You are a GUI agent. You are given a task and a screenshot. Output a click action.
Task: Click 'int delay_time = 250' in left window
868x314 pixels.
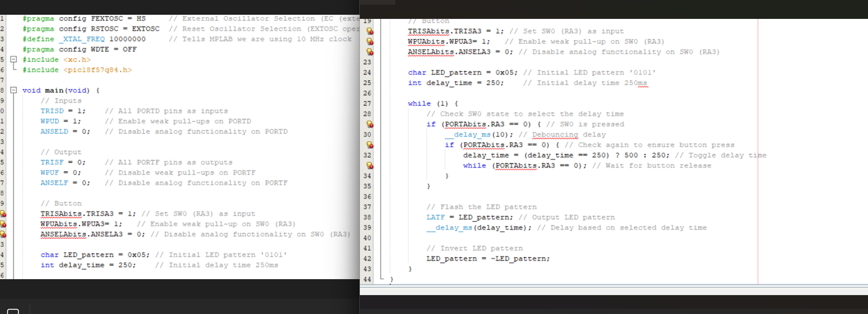[89, 266]
